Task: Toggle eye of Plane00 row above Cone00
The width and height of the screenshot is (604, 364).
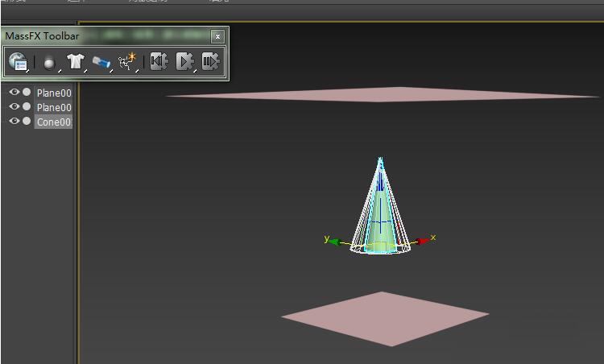Action: point(14,106)
